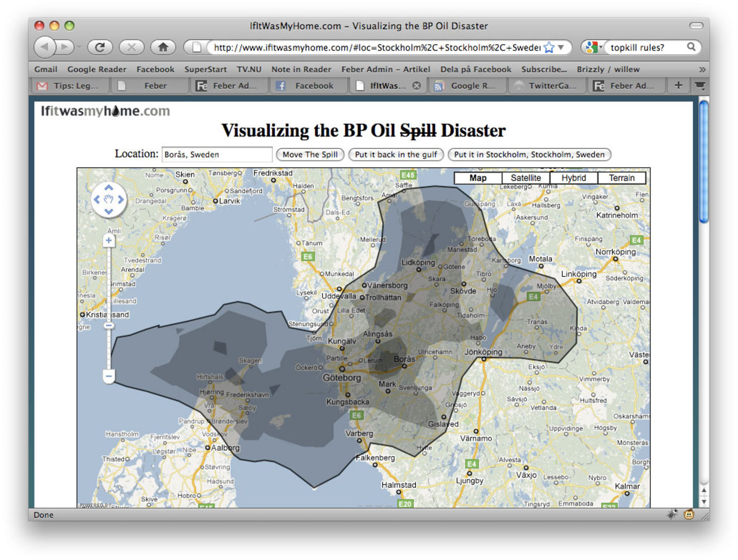
Task: Open the search engine selector dropdown
Action: pos(593,47)
